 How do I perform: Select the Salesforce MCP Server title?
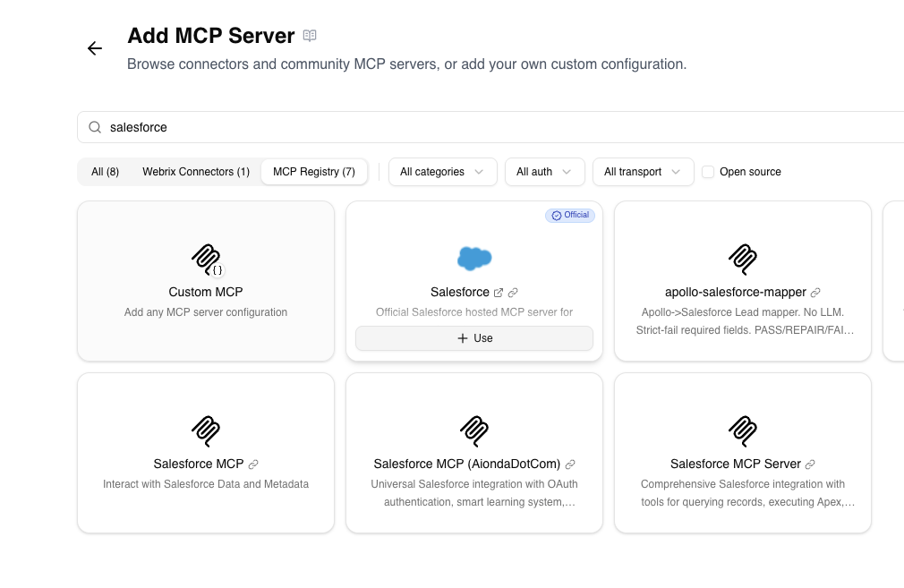point(736,464)
